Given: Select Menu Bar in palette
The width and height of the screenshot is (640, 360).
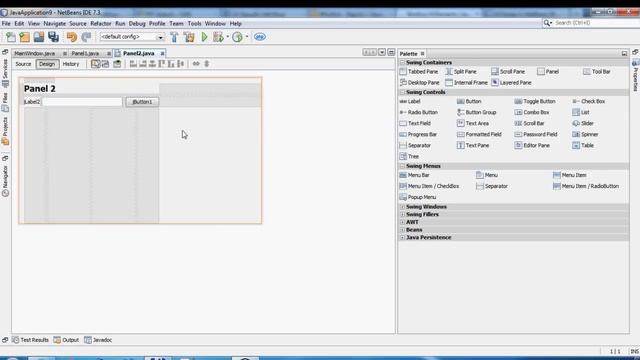Looking at the screenshot, I should tap(414, 175).
